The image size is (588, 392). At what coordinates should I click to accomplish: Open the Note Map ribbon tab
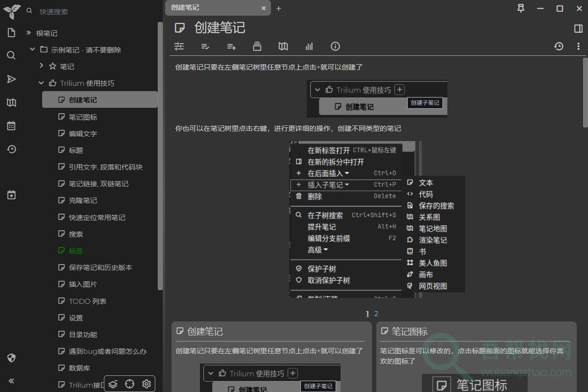[x=283, y=46]
